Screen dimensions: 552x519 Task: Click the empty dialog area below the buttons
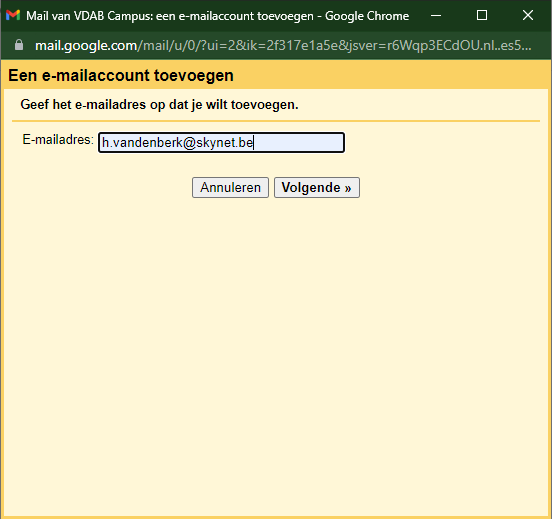276,352
